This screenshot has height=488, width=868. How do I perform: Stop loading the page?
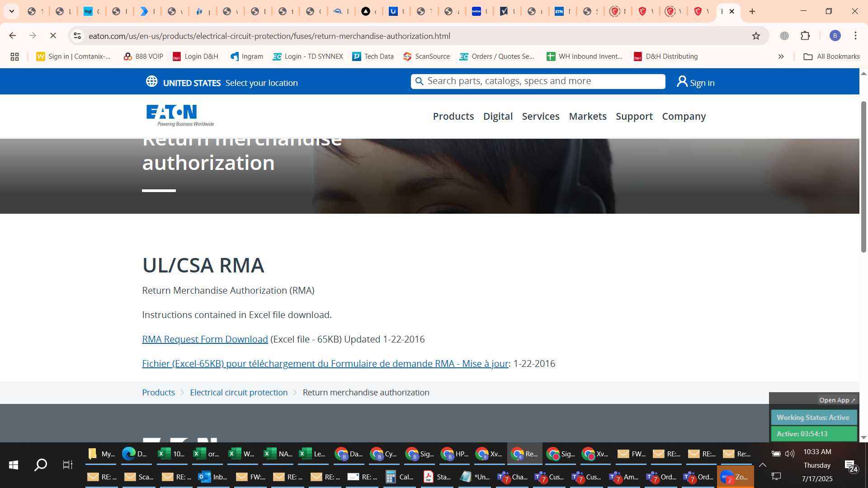point(53,36)
